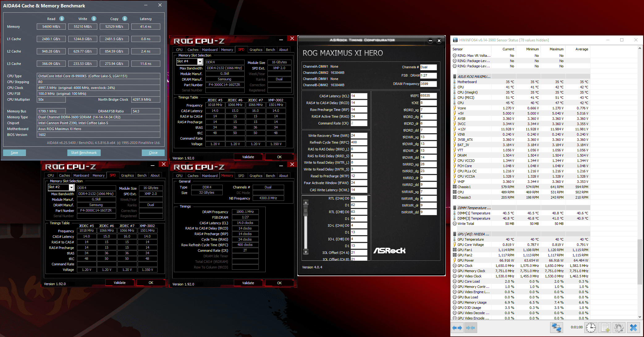Click thermometer icon of Motherboard row in HWiNFO
The height and width of the screenshot is (337, 644).
coord(455,82)
